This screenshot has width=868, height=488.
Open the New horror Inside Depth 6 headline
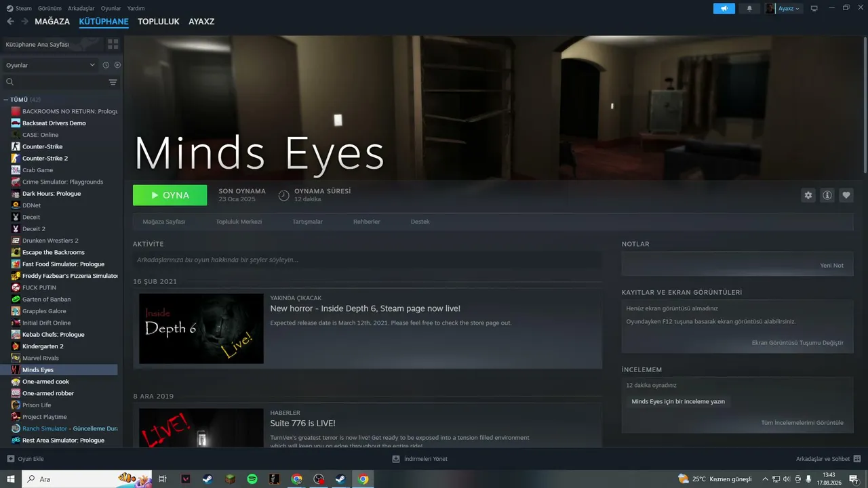(366, 308)
